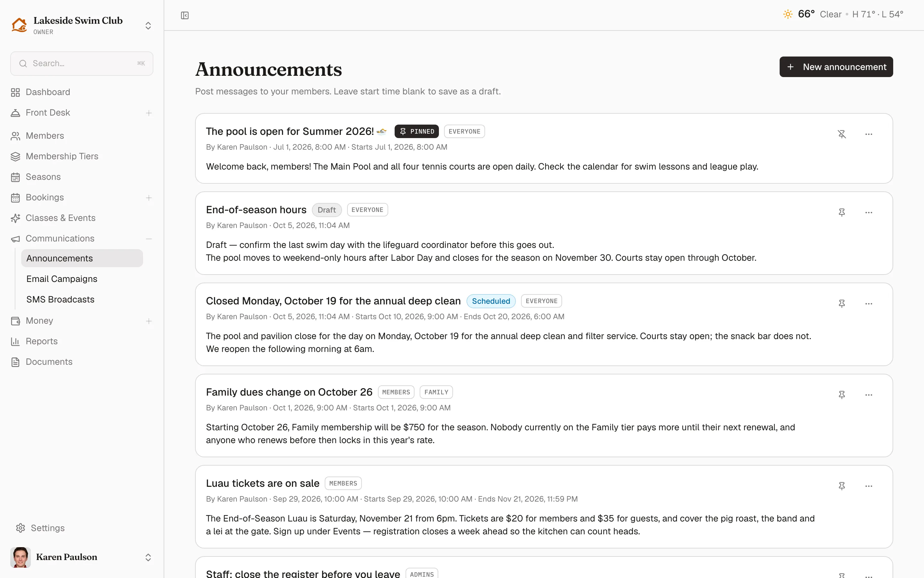Screen dimensions: 924x578
Task: Open the Reports page
Action: point(42,341)
